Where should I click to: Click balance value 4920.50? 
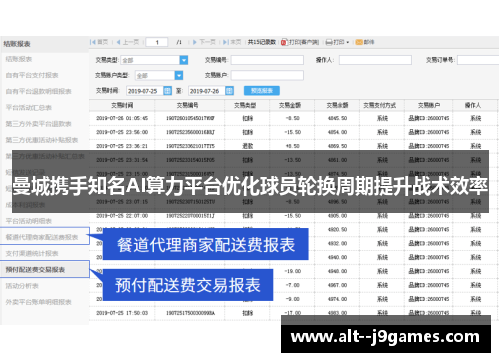point(337,230)
